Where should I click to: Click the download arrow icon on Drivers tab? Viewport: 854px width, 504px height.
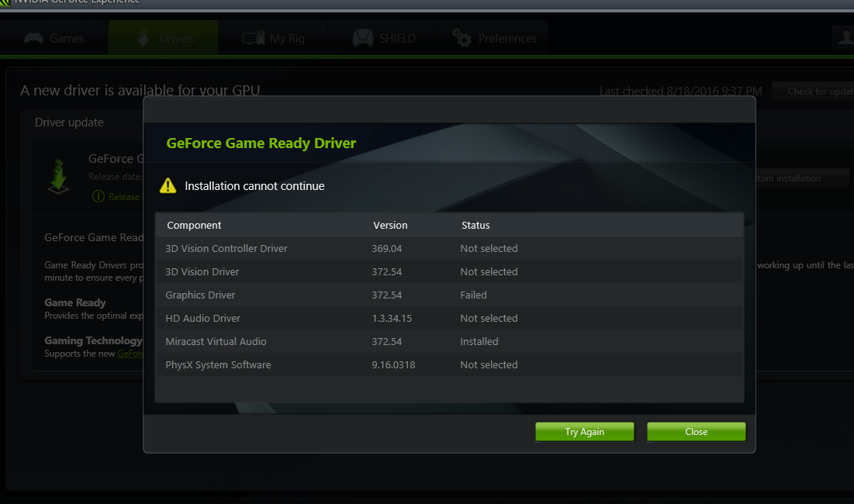pos(143,38)
